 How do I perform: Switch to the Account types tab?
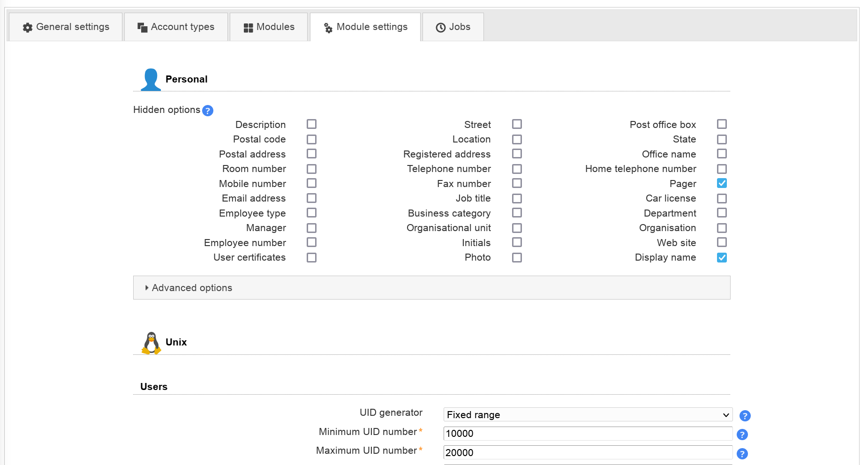tap(176, 27)
